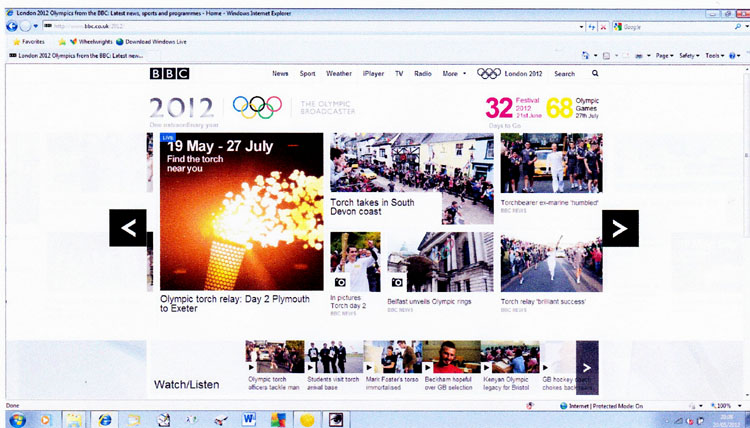This screenshot has height=428, width=750.
Task: Play Students visit torch arrival base video
Action: pos(333,357)
